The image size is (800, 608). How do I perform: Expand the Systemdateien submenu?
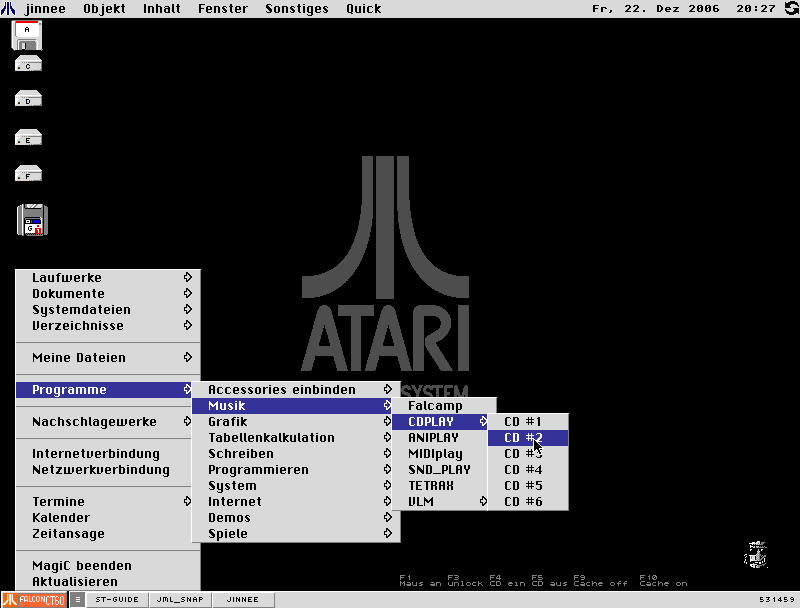(x=108, y=310)
